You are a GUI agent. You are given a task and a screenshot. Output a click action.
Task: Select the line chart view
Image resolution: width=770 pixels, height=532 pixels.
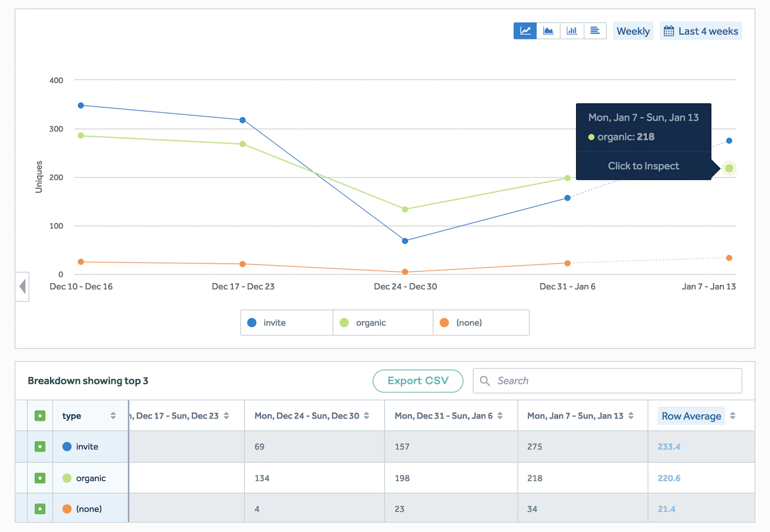(x=525, y=30)
